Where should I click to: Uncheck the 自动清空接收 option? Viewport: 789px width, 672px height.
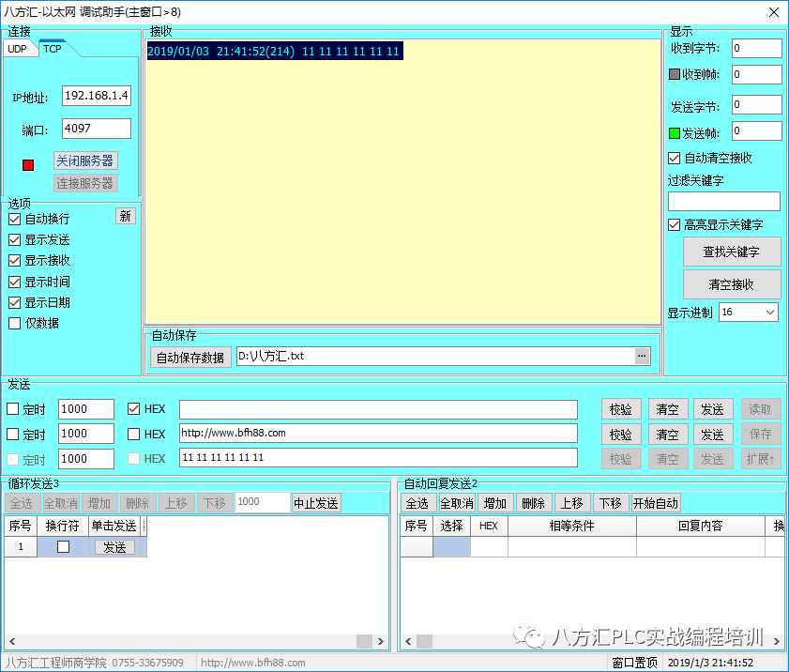click(674, 158)
